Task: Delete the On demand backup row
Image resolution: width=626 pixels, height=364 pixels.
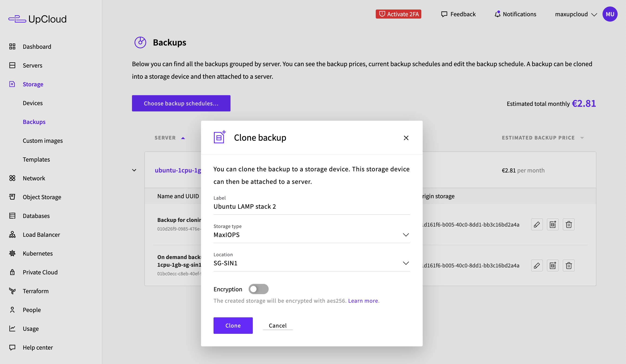Action: point(569,266)
